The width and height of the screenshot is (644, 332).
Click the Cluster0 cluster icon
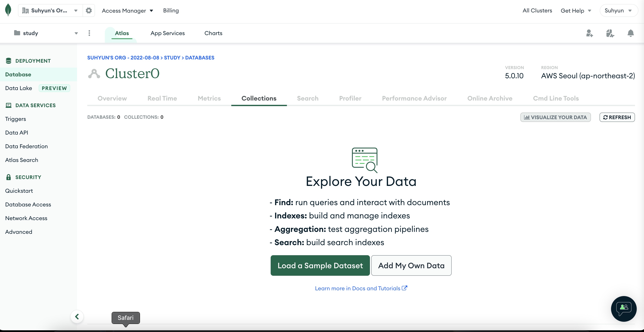94,74
